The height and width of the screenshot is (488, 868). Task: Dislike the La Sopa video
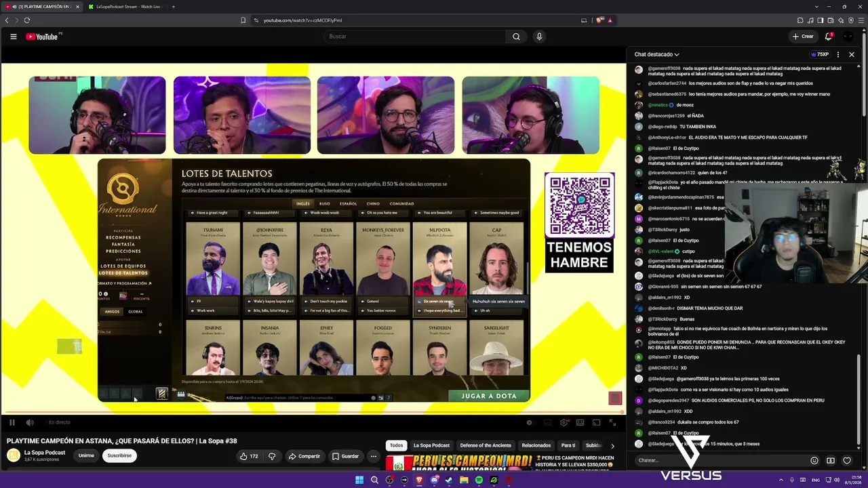(272, 456)
